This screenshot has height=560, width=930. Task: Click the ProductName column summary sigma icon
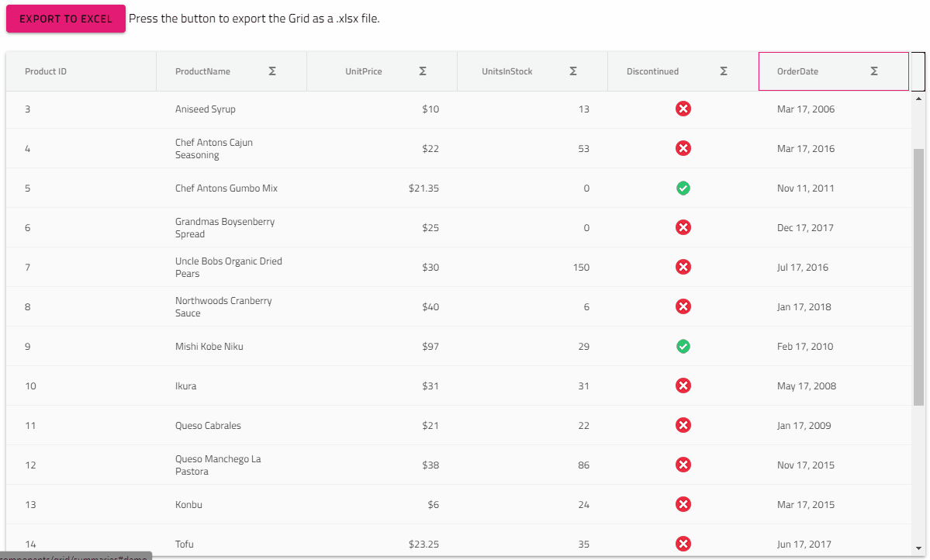[x=272, y=71]
